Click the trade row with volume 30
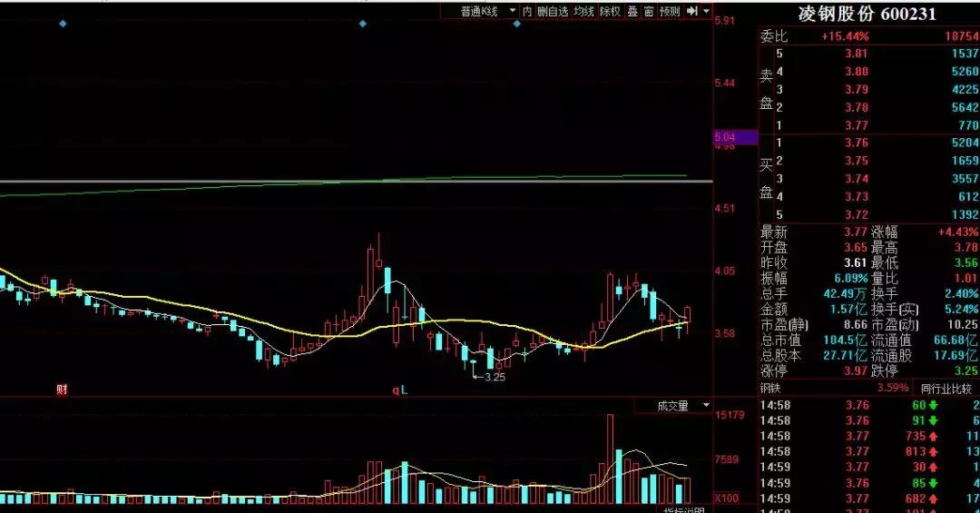Screen dimensions: 980x513 point(869,468)
